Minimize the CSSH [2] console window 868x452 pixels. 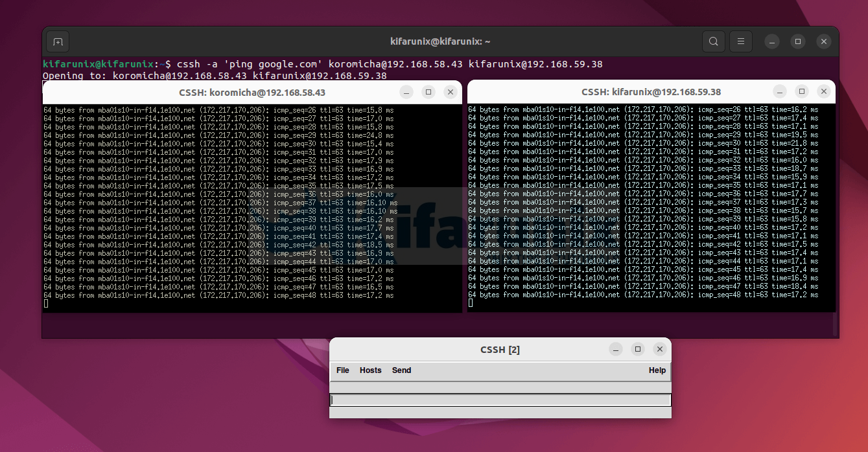(x=616, y=350)
